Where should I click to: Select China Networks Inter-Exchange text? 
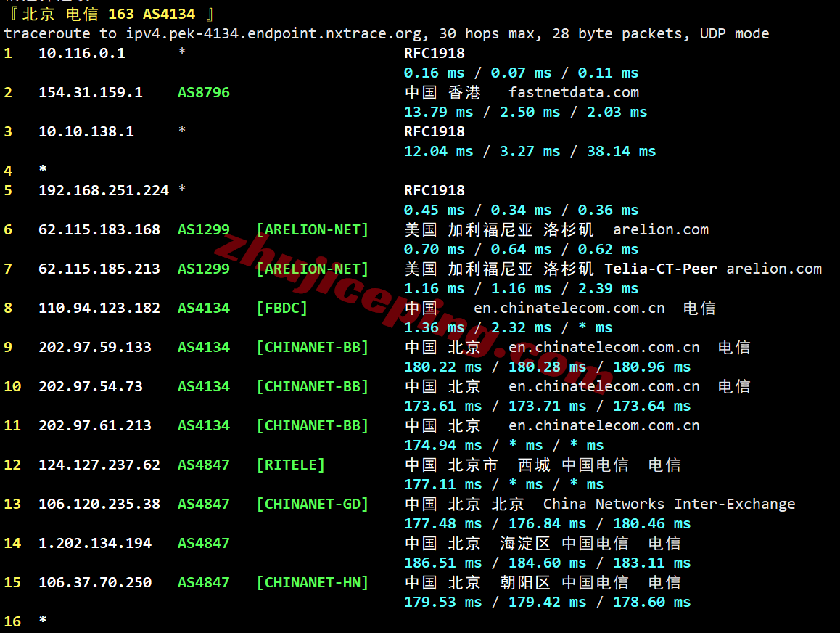pyautogui.click(x=669, y=505)
